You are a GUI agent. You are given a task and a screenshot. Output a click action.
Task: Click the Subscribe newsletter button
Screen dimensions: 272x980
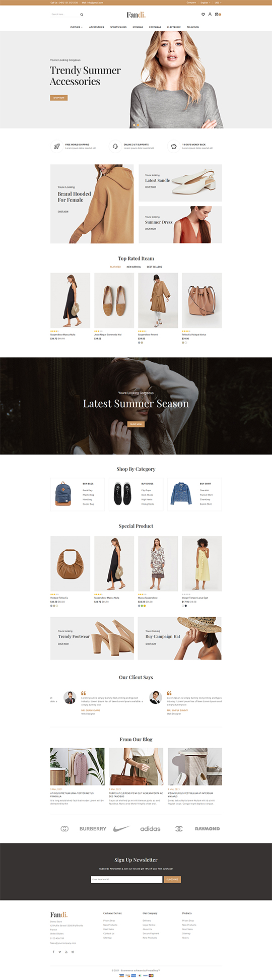coord(172,879)
